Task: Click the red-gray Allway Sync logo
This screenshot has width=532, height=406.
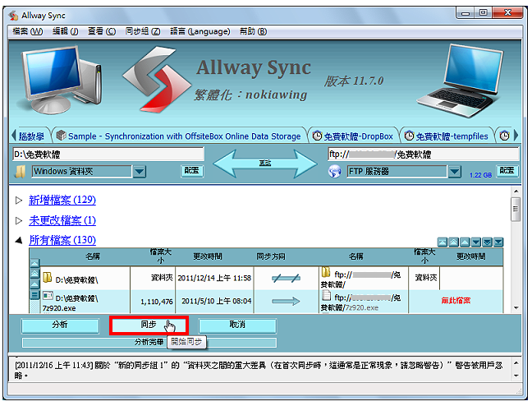Action: pyautogui.click(x=156, y=81)
